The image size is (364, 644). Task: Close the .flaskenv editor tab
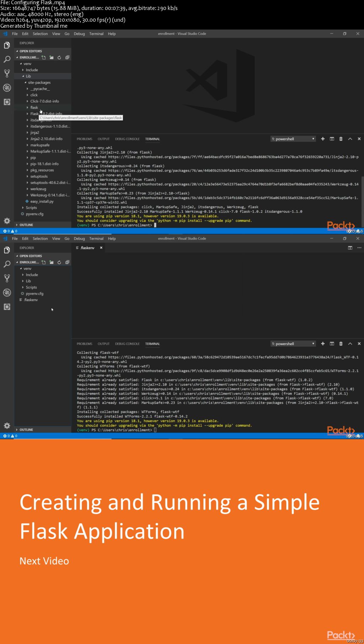tap(101, 248)
